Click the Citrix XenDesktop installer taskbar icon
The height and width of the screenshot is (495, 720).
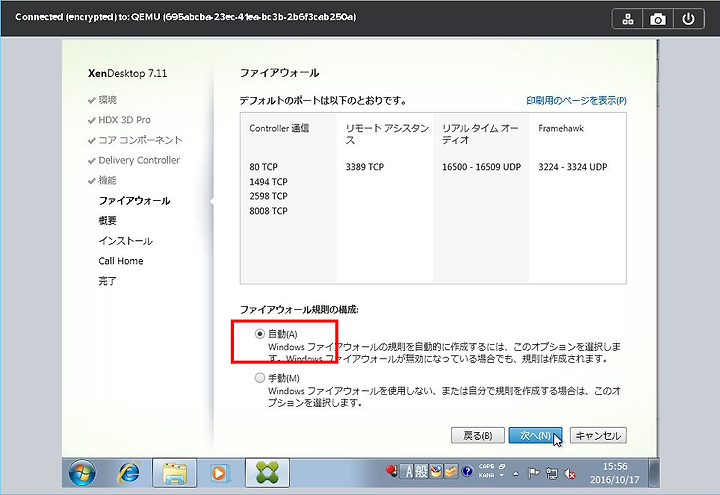267,472
